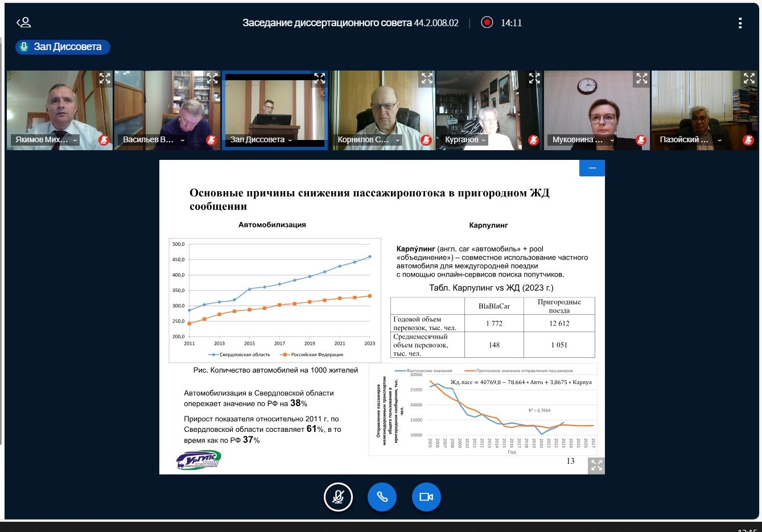
Task: Expand Пазойский video tile to fullscreen
Action: (x=749, y=79)
